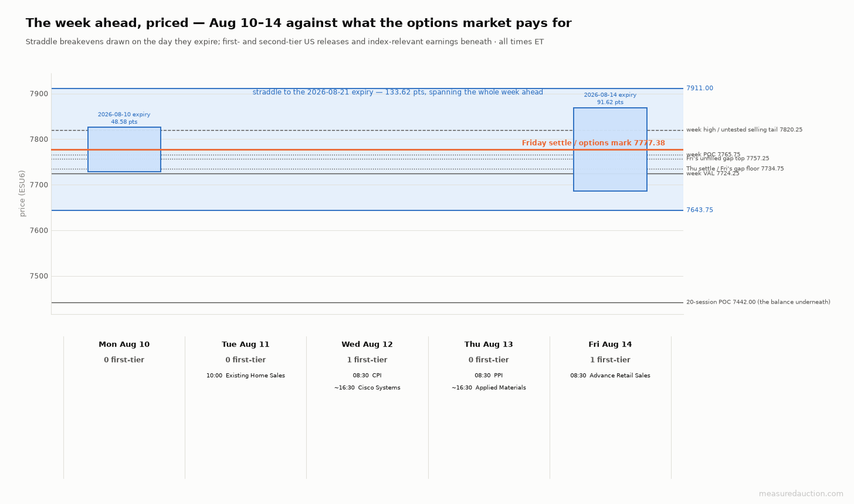Click the Thu settle gap floor label
The width and height of the screenshot is (854, 504).
[x=735, y=169]
